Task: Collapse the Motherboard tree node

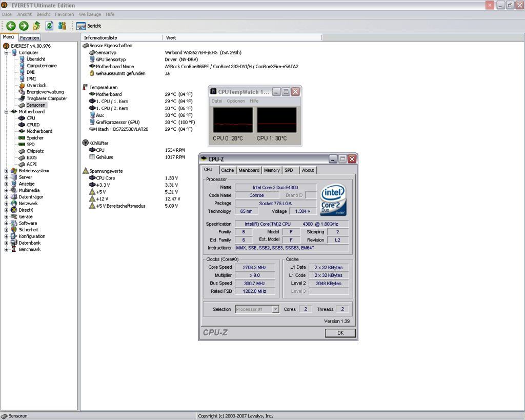Action: tap(6, 111)
